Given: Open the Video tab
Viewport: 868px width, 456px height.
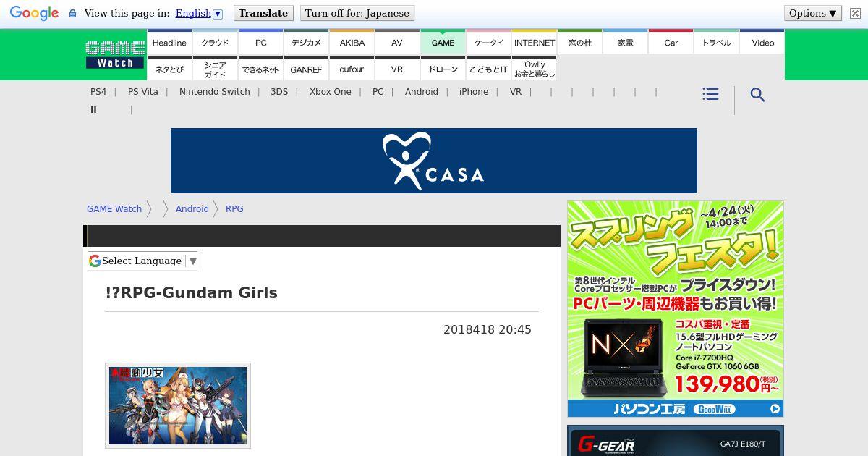Looking at the screenshot, I should pos(763,43).
